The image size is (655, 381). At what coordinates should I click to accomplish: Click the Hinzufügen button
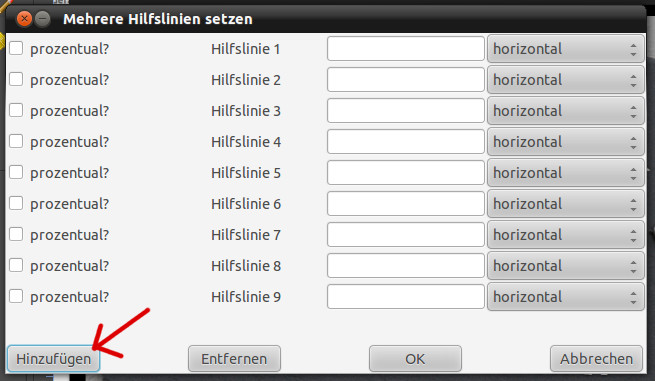coord(53,358)
